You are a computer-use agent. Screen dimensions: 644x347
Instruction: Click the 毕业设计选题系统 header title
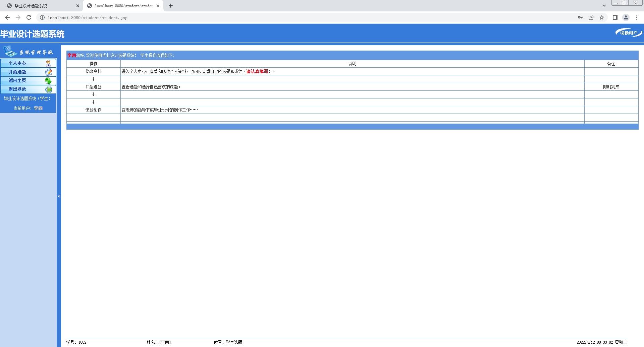coord(32,34)
